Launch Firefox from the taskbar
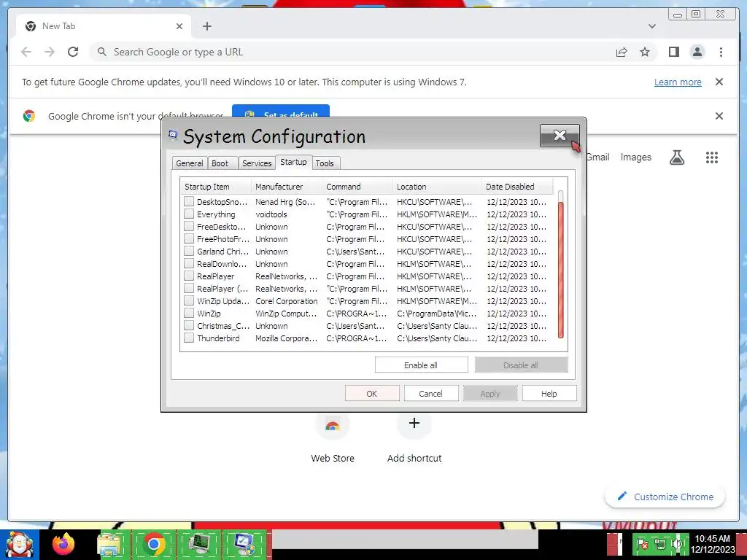This screenshot has width=747, height=560. tap(63, 544)
